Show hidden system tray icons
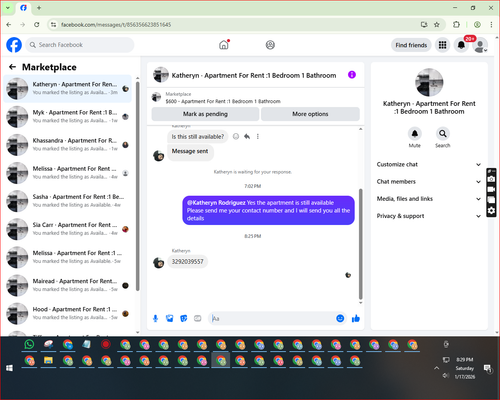 pyautogui.click(x=436, y=368)
